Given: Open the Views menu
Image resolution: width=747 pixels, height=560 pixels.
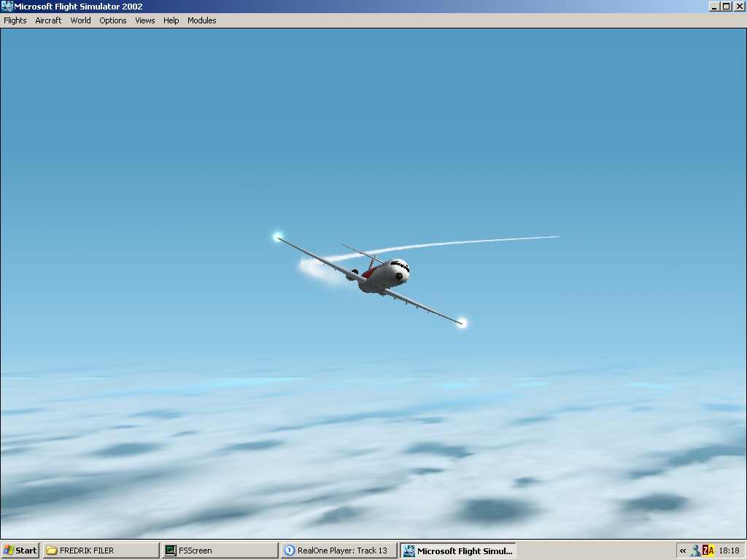Looking at the screenshot, I should click(x=145, y=20).
